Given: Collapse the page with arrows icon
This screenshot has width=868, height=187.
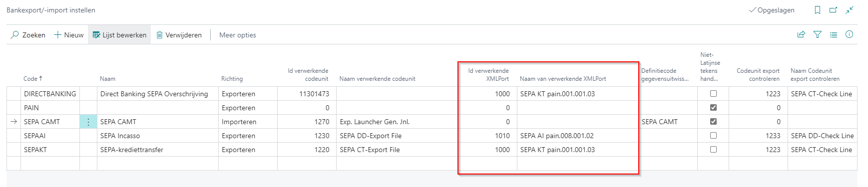Looking at the screenshot, I should pyautogui.click(x=850, y=10).
